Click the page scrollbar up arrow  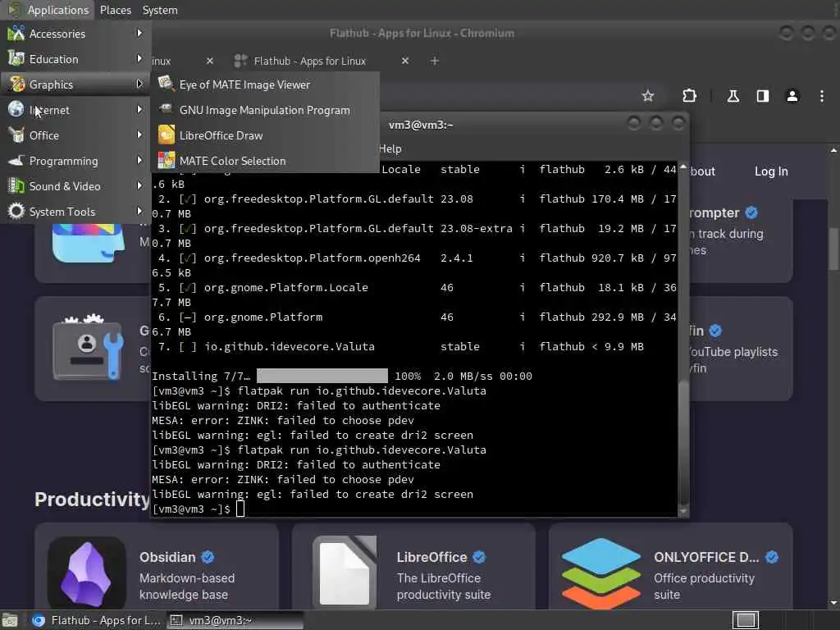pos(833,150)
